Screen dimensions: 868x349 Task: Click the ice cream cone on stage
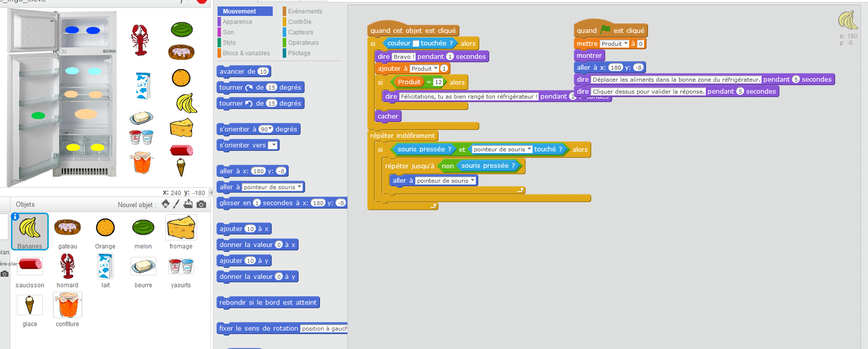pos(181,167)
